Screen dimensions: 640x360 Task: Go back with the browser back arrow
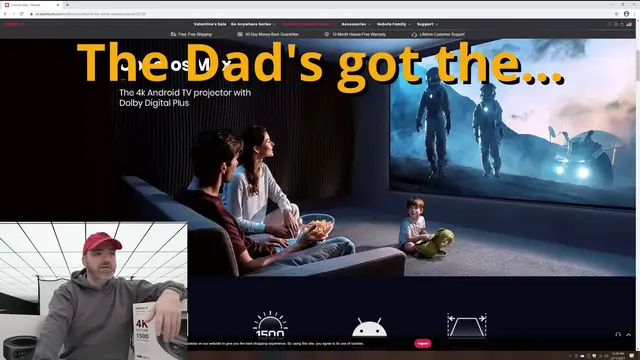pyautogui.click(x=5, y=14)
